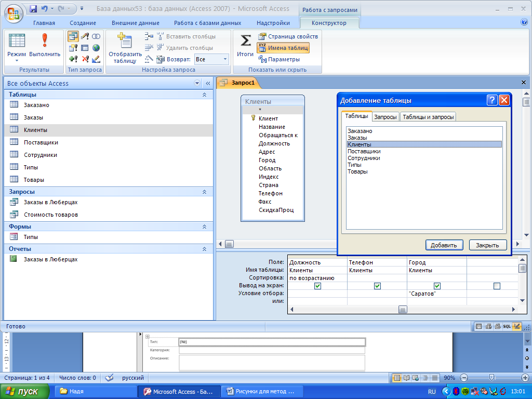Open the Создание ribbon tab
This screenshot has width=532, height=399.
[x=83, y=23]
